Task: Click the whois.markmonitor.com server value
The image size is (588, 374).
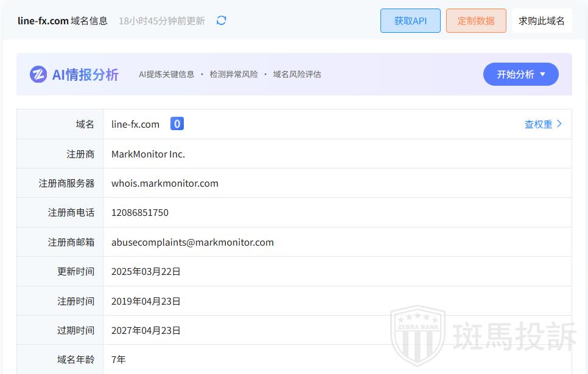Action: point(164,183)
